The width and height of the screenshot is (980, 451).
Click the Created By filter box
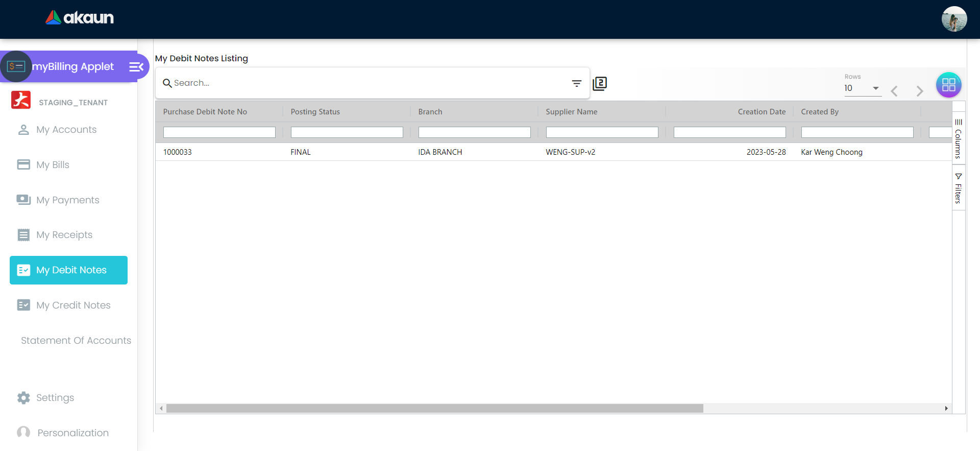857,132
